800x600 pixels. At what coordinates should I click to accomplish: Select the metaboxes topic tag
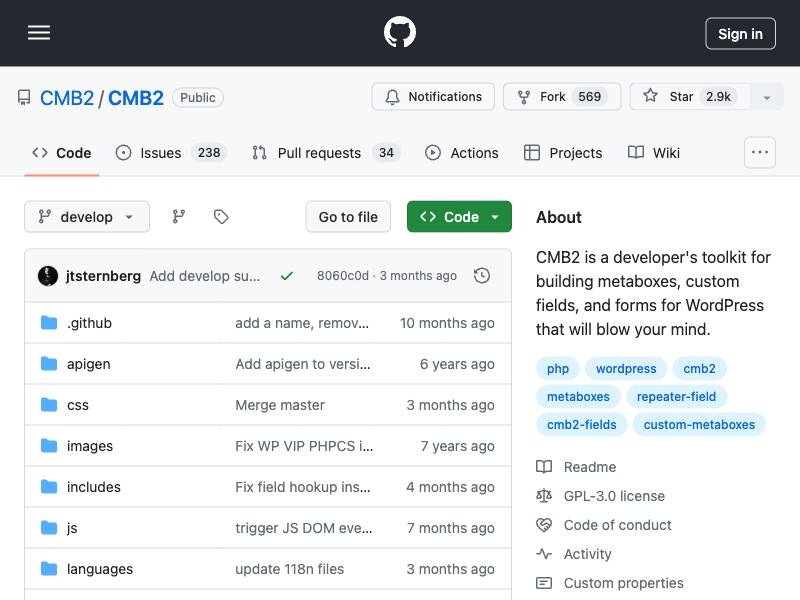point(578,396)
